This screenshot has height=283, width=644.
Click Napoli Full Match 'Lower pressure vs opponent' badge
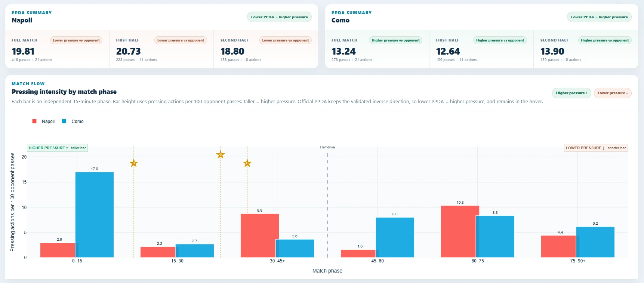[76, 40]
